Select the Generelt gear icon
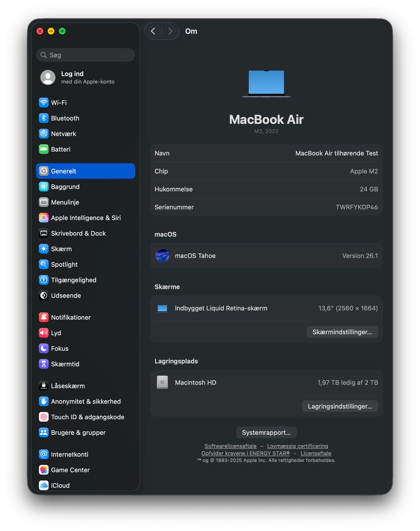This screenshot has width=420, height=531. click(x=43, y=171)
